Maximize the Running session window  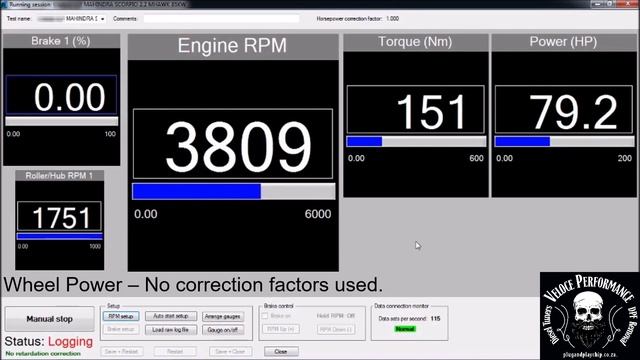point(609,4)
